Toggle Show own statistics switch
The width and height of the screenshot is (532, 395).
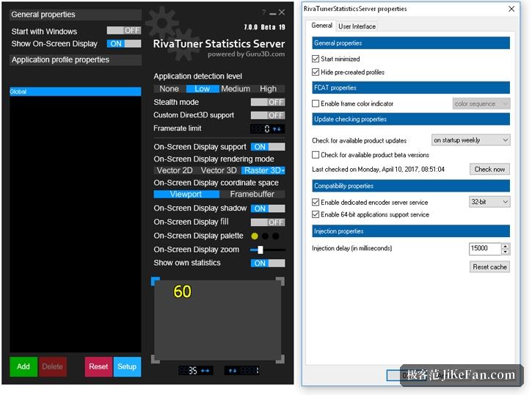click(x=268, y=264)
